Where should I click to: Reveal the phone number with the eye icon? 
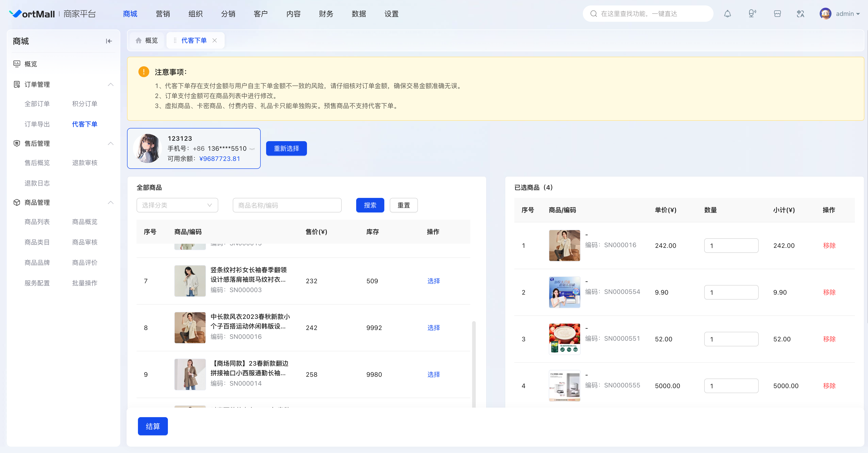click(x=252, y=149)
